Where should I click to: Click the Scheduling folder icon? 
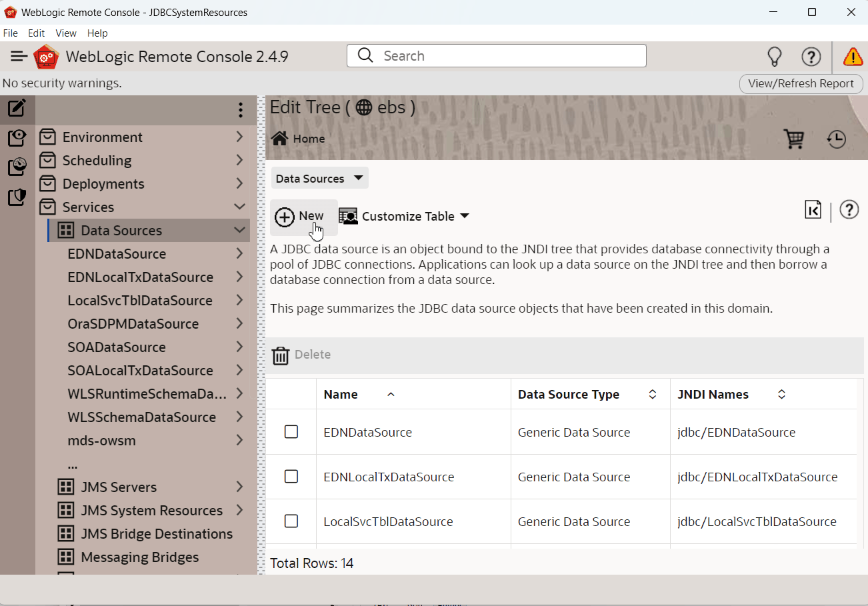pyautogui.click(x=47, y=160)
